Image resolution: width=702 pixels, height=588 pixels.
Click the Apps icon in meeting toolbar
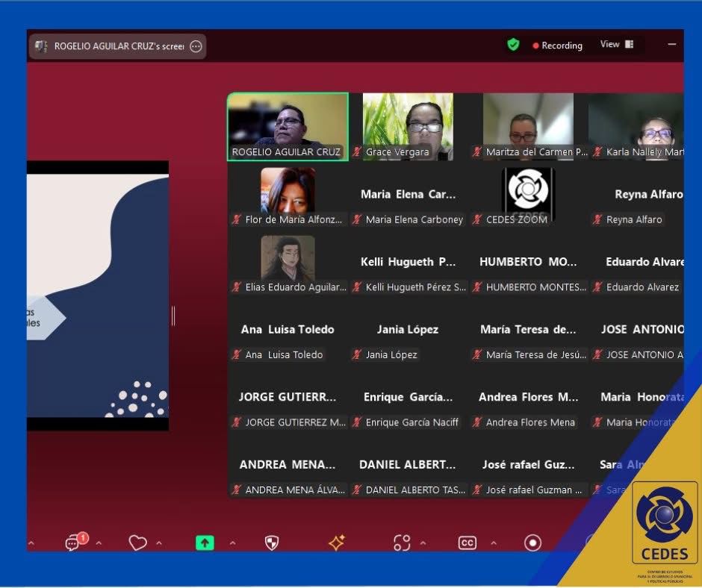point(402,543)
